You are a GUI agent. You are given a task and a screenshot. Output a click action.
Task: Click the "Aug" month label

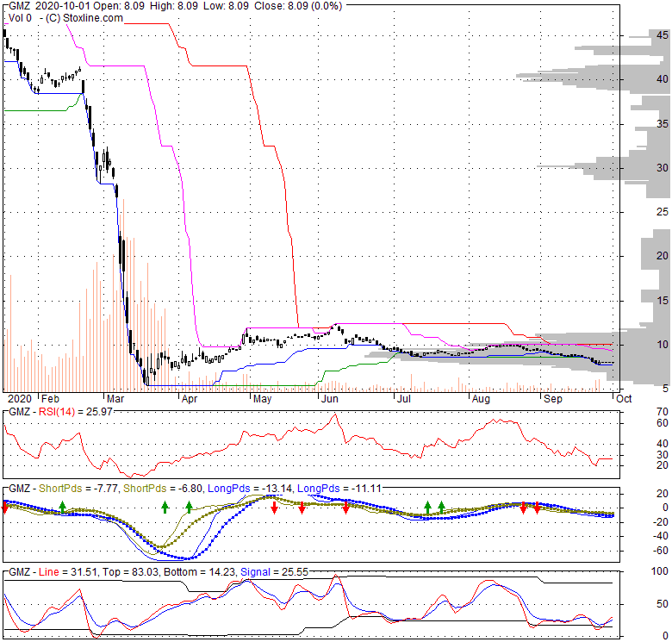481,399
